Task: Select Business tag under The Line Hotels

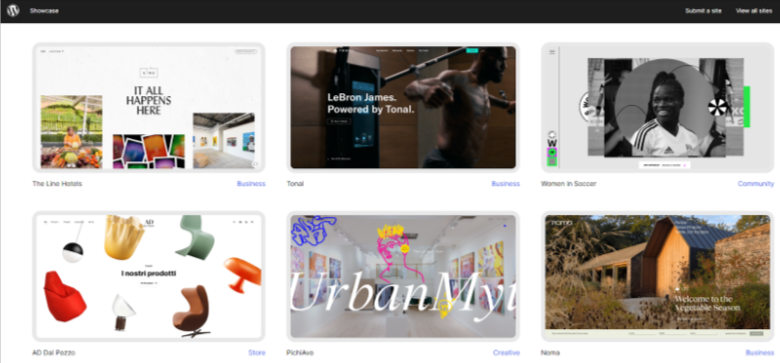Action: [x=251, y=183]
